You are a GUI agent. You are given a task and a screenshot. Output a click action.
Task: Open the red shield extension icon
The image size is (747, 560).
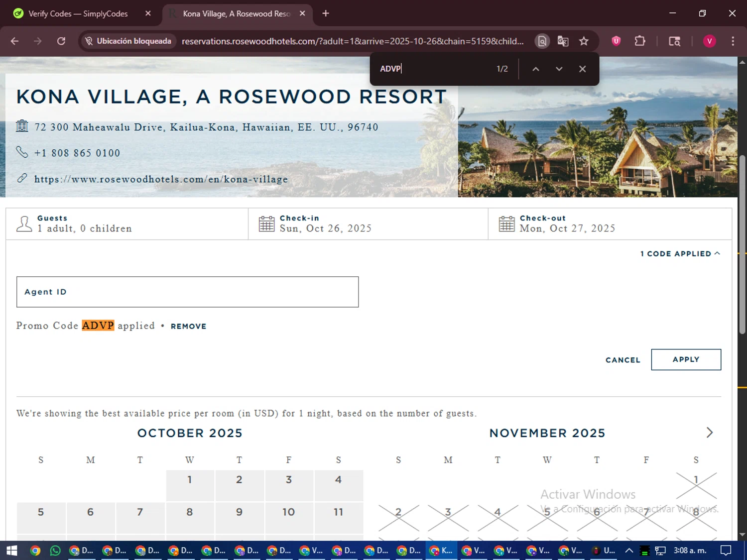tap(616, 41)
